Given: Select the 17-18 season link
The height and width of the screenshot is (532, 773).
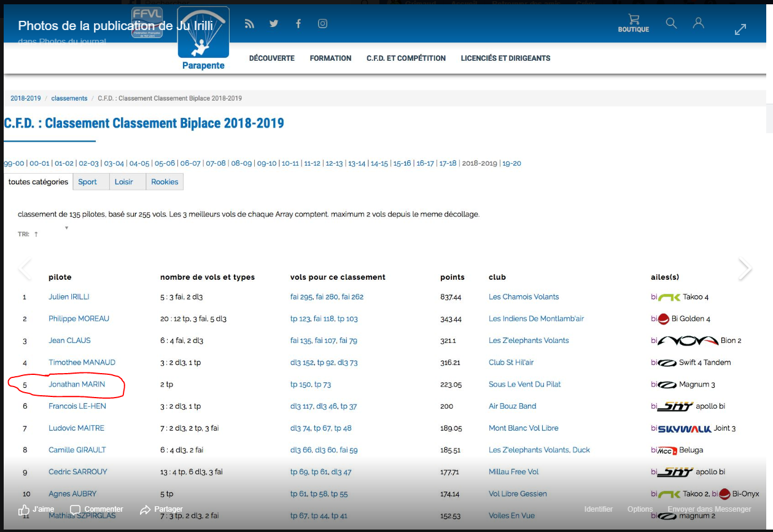Looking at the screenshot, I should point(448,163).
